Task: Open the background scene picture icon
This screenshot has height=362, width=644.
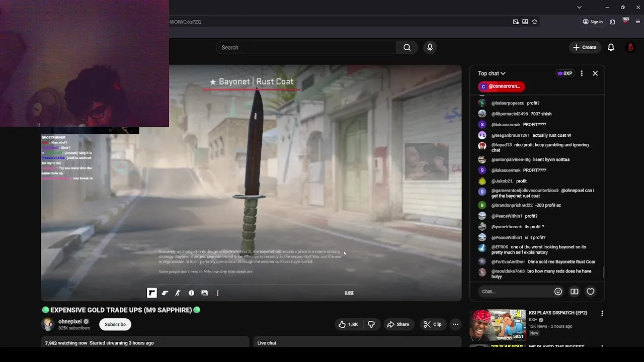Action: pyautogui.click(x=204, y=293)
